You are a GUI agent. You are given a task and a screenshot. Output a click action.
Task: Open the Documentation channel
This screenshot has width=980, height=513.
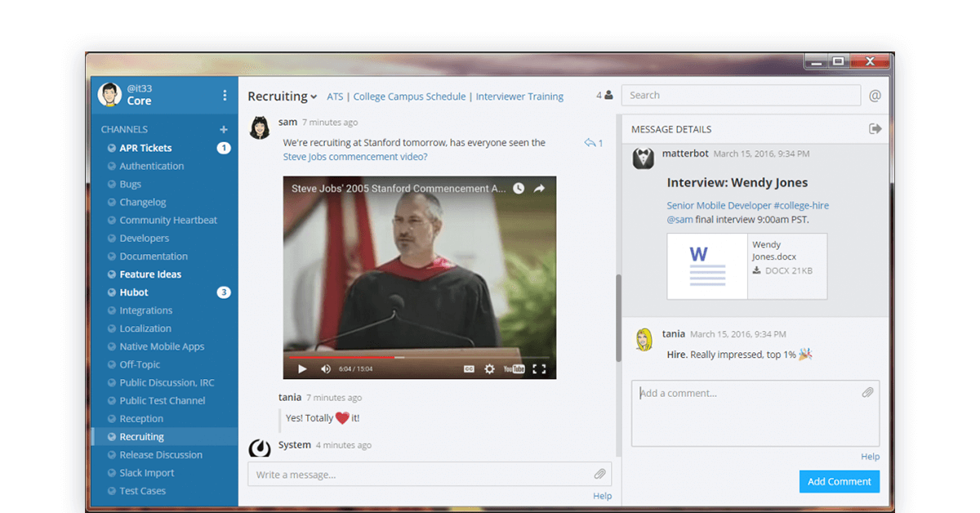[x=154, y=256]
